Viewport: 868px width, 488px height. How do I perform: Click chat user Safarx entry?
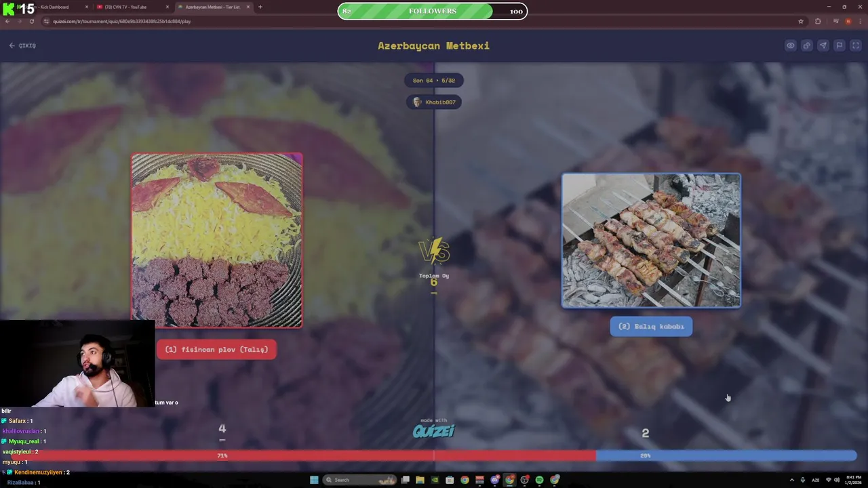[x=17, y=421]
